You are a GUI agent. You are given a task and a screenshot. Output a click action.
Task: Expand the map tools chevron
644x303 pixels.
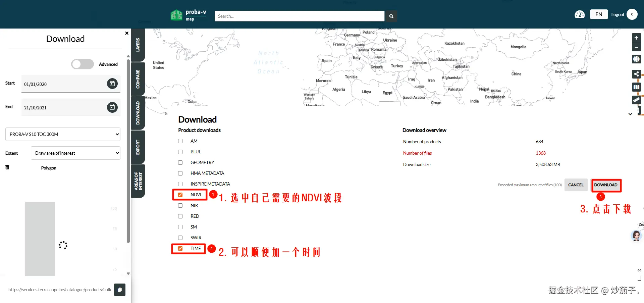(x=630, y=114)
